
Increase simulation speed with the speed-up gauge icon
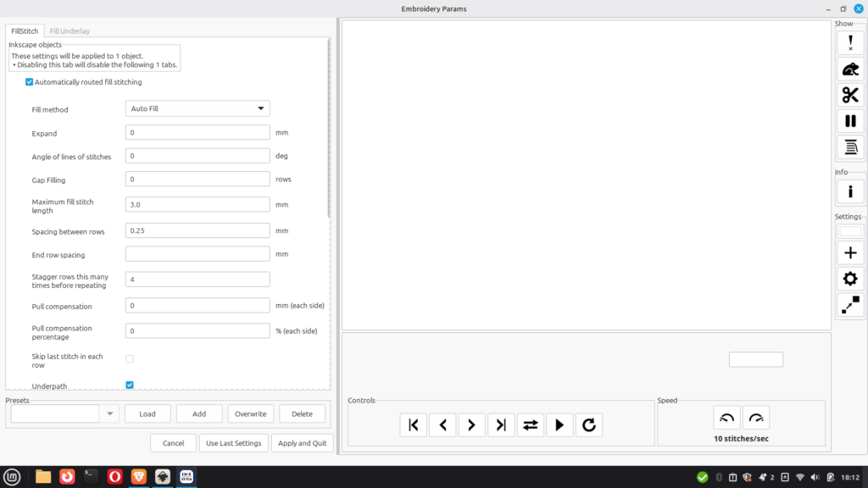click(756, 418)
